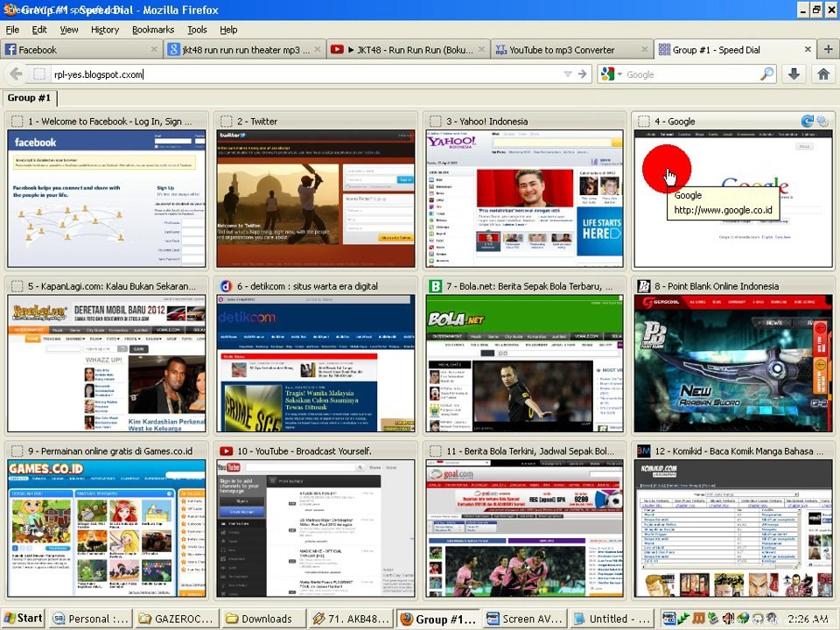Viewport: 840px width, 630px height.
Task: Go to the Home page icon
Action: pos(823,73)
